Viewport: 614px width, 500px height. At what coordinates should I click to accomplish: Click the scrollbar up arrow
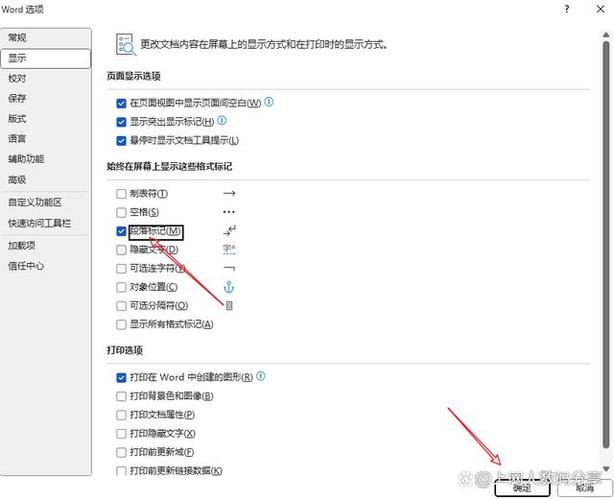(606, 35)
